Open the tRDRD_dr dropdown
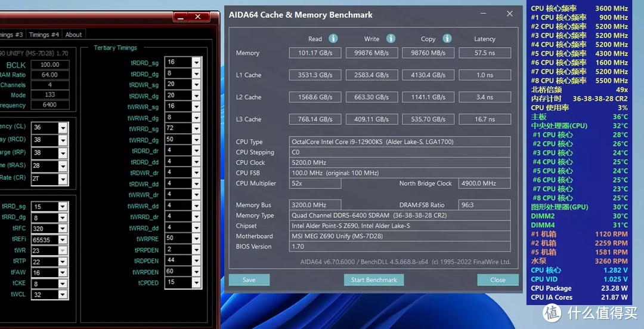 [196, 150]
